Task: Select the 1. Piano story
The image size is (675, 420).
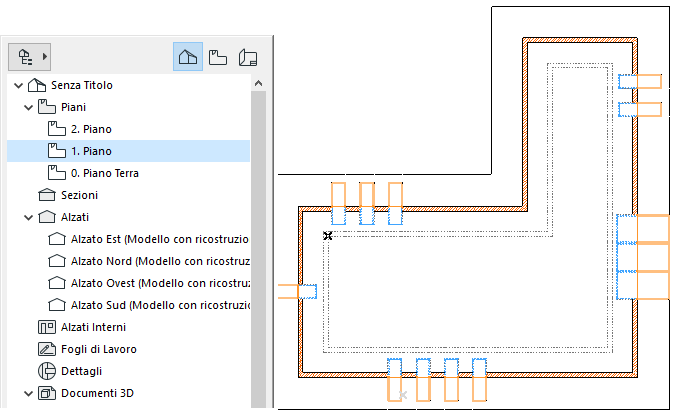Action: tap(91, 151)
